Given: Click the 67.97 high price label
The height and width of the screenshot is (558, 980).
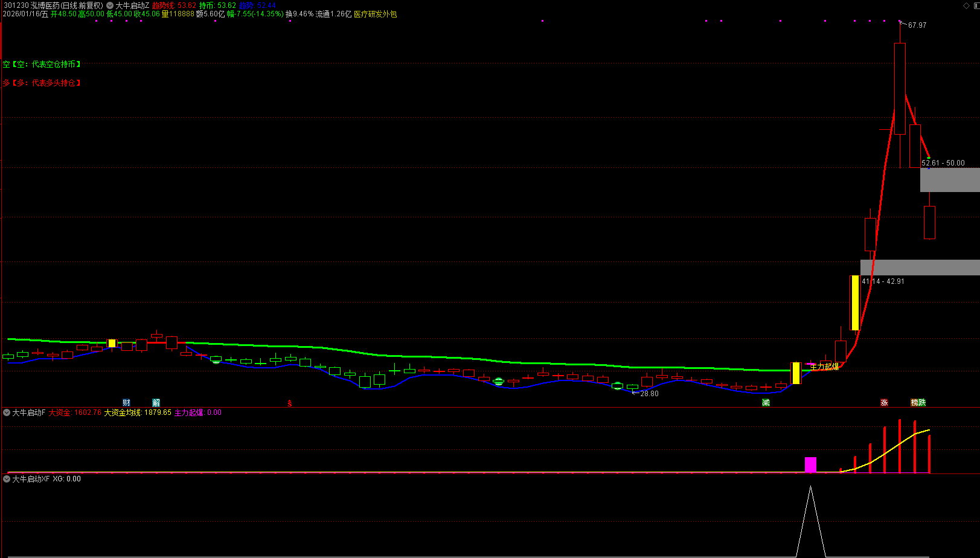Looking at the screenshot, I should (x=917, y=25).
